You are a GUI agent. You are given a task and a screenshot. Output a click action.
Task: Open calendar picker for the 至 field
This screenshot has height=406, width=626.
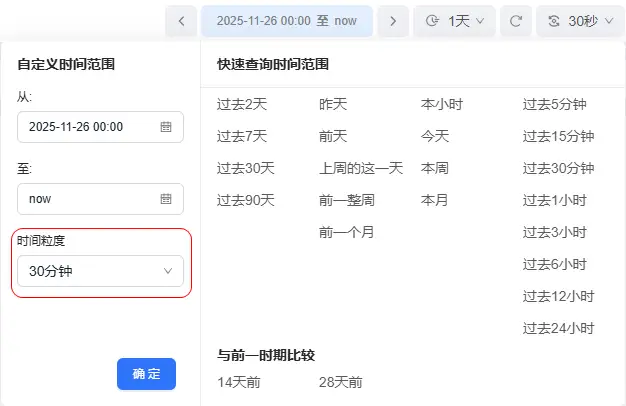pyautogui.click(x=166, y=199)
